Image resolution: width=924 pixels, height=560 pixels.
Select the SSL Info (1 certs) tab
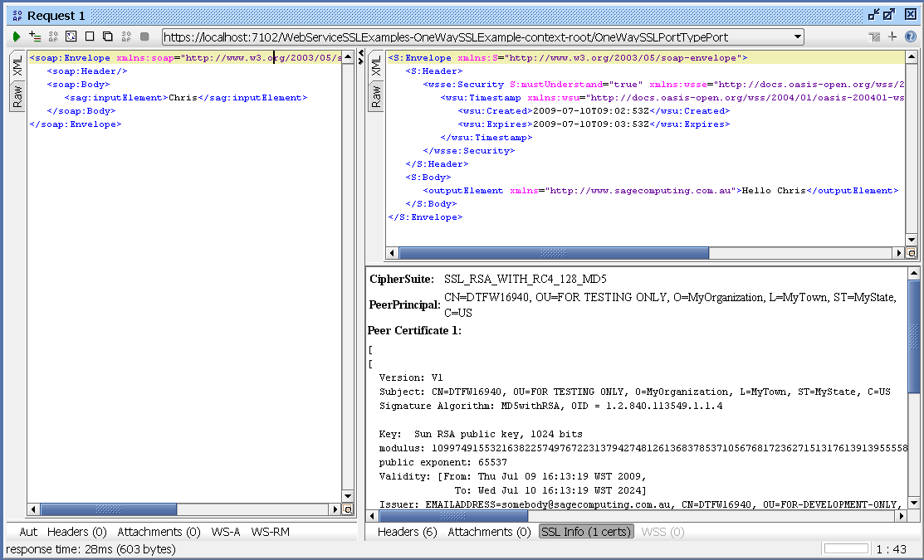click(586, 532)
